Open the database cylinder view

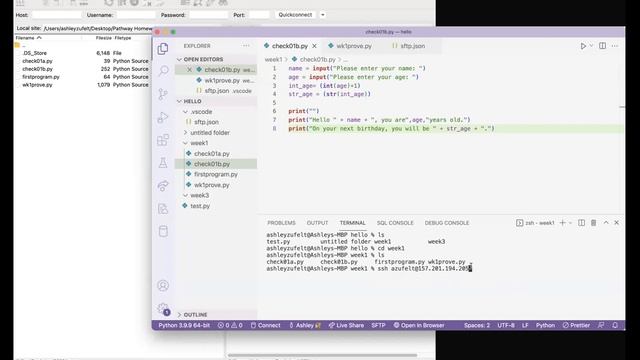coord(163,231)
